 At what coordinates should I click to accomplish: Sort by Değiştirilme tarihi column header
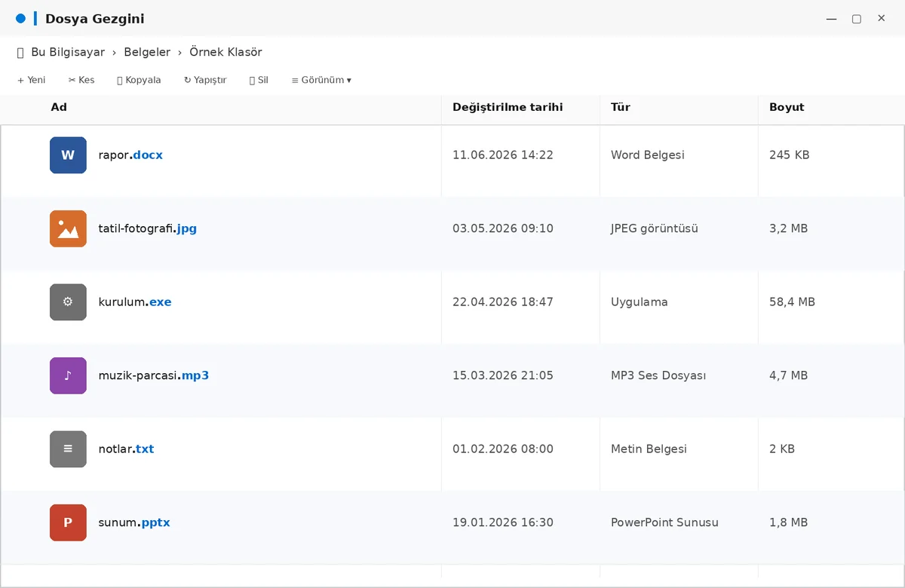(x=508, y=107)
